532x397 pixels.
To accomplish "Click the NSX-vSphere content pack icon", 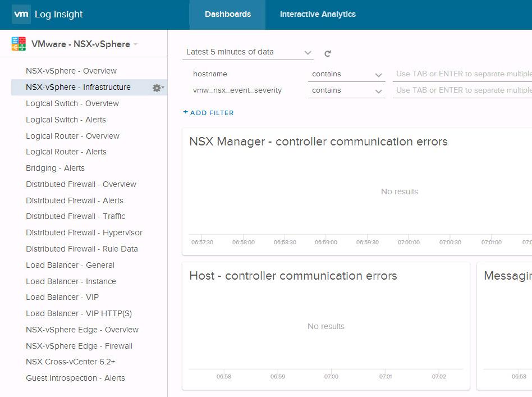I will (19, 44).
